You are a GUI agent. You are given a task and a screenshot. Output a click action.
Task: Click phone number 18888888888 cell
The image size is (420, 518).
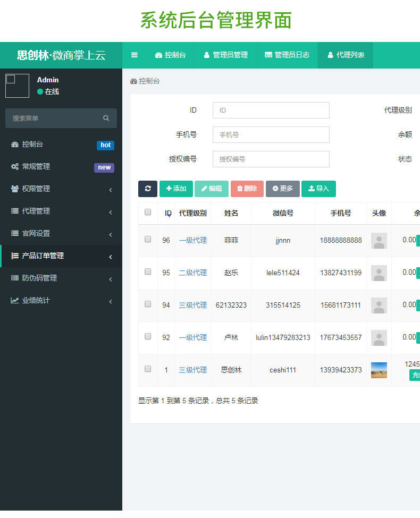click(341, 241)
